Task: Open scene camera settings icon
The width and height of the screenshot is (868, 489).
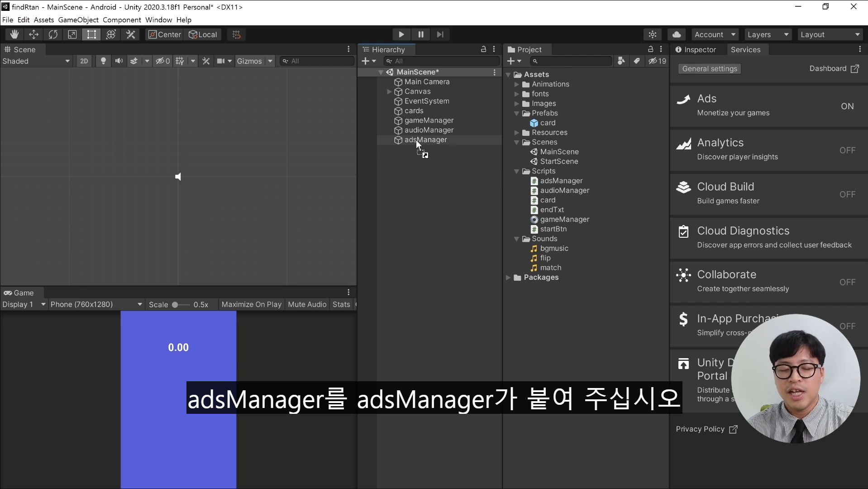Action: tap(221, 61)
